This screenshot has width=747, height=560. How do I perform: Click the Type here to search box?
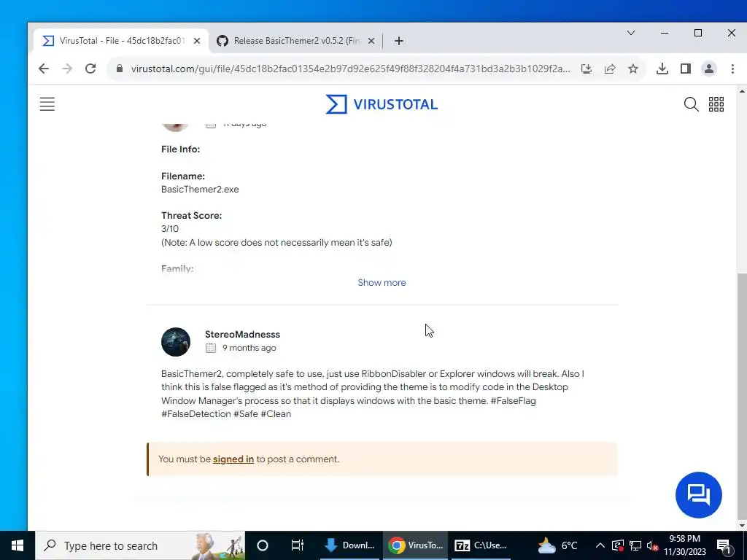coord(141,545)
